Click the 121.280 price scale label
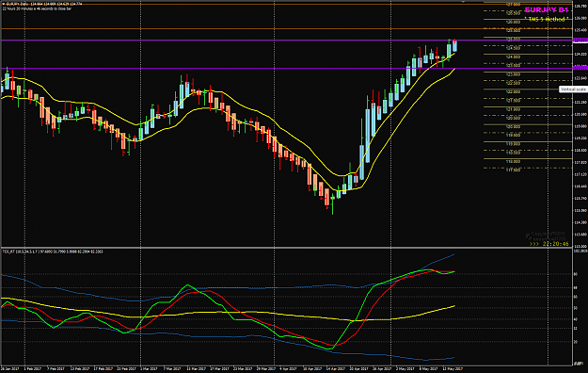Image resolution: width=588 pixels, height=373 pixels. coord(580,102)
